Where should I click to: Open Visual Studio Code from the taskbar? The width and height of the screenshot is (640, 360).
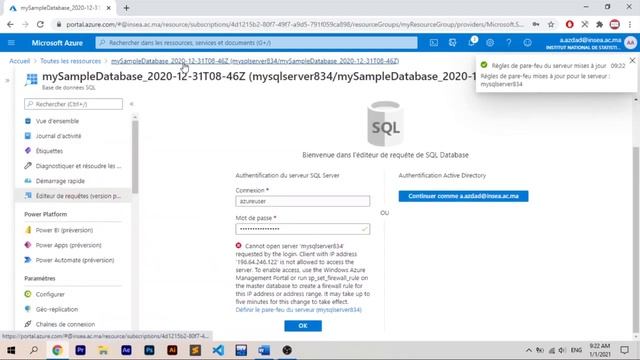click(x=218, y=350)
